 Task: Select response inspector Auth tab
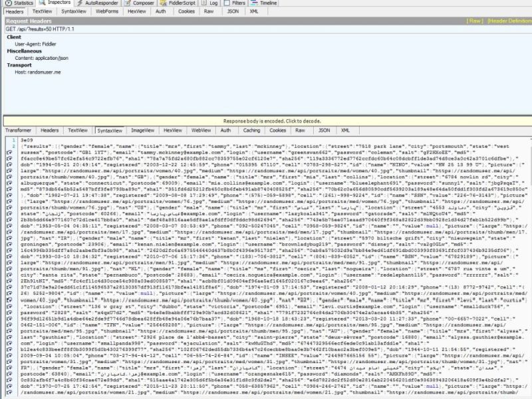point(225,130)
